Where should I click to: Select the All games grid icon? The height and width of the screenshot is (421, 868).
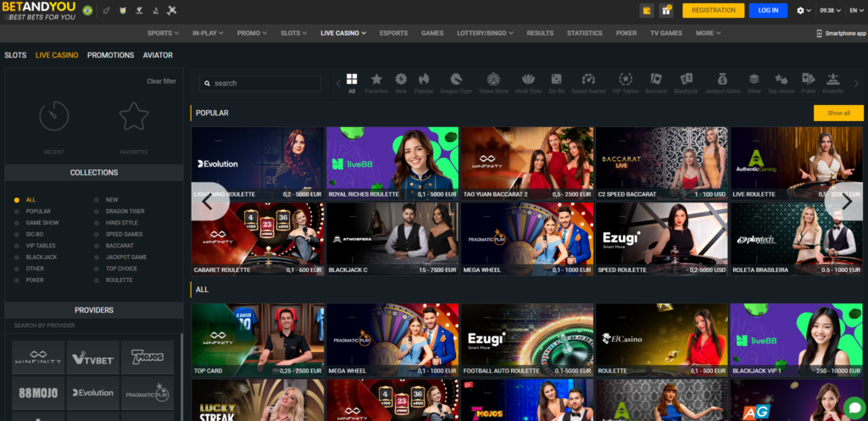[x=352, y=79]
